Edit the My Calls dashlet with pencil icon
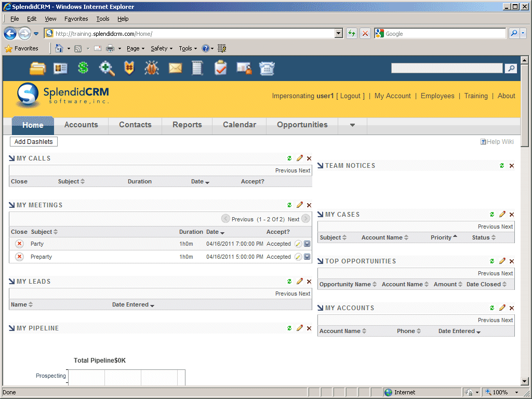This screenshot has width=532, height=399. [x=299, y=158]
